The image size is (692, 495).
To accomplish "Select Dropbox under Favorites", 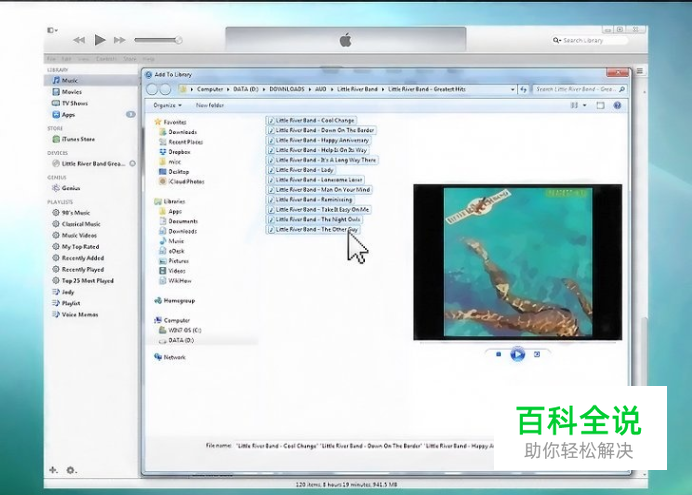I will 175,152.
